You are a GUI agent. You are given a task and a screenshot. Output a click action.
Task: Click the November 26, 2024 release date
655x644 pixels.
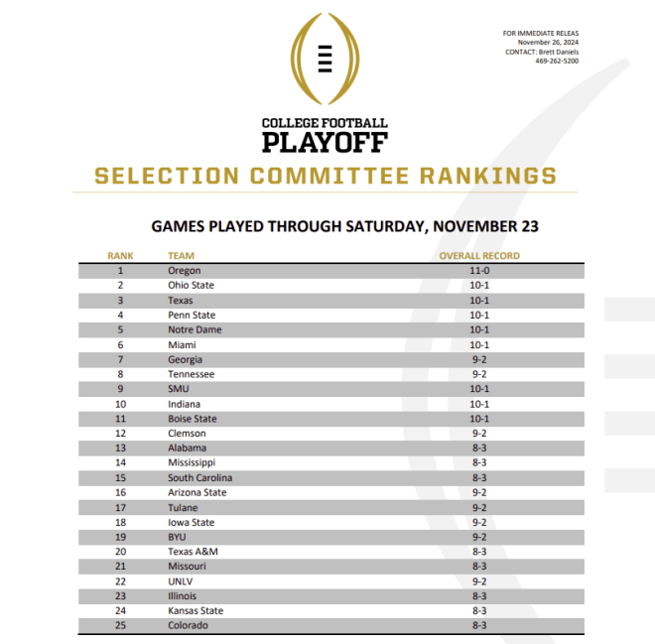(x=548, y=43)
